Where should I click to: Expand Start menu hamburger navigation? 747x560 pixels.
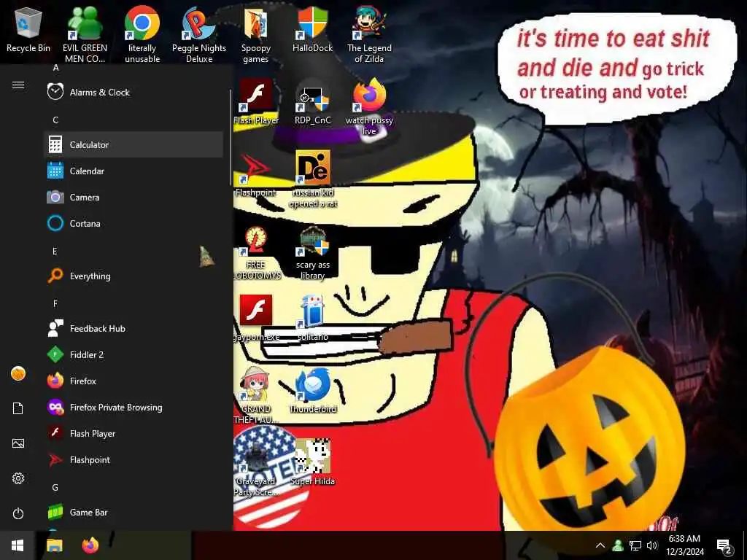point(18,85)
